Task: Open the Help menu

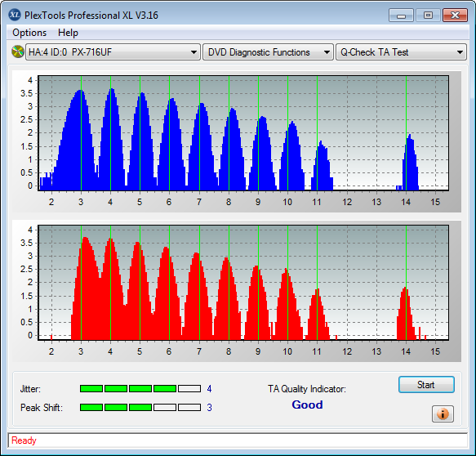Action: (68, 33)
